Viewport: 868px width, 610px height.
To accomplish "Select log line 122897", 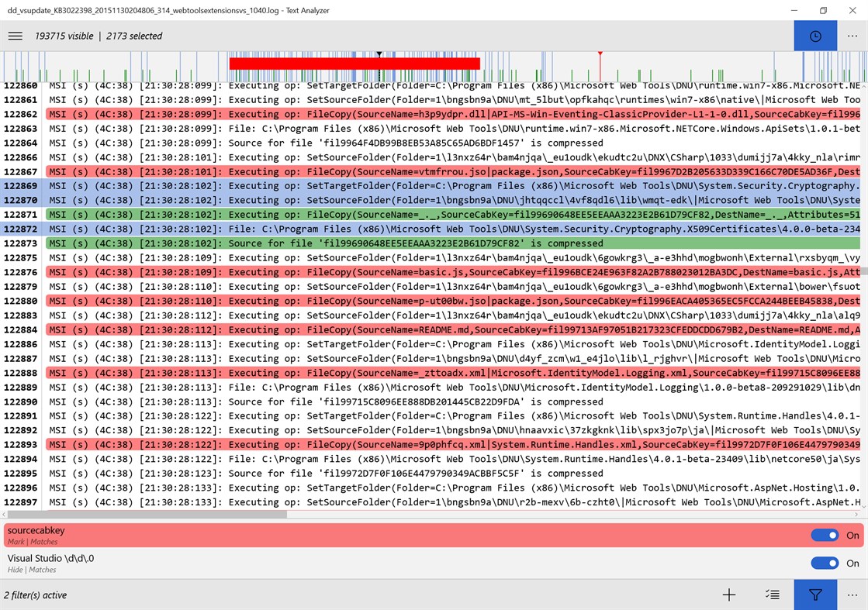I will (432, 502).
